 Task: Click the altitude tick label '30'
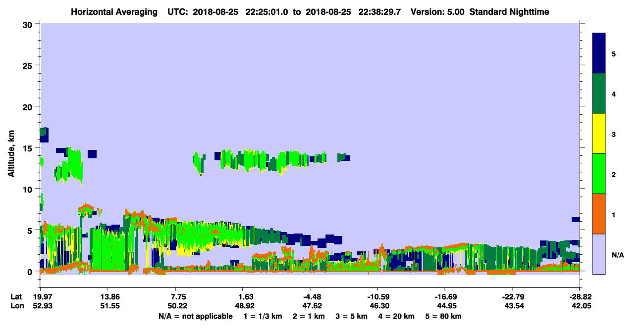(x=29, y=24)
